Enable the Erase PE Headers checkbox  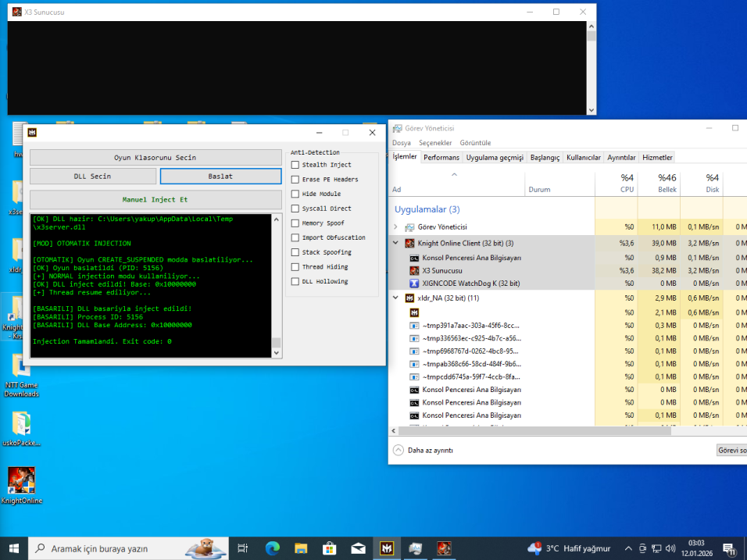295,180
